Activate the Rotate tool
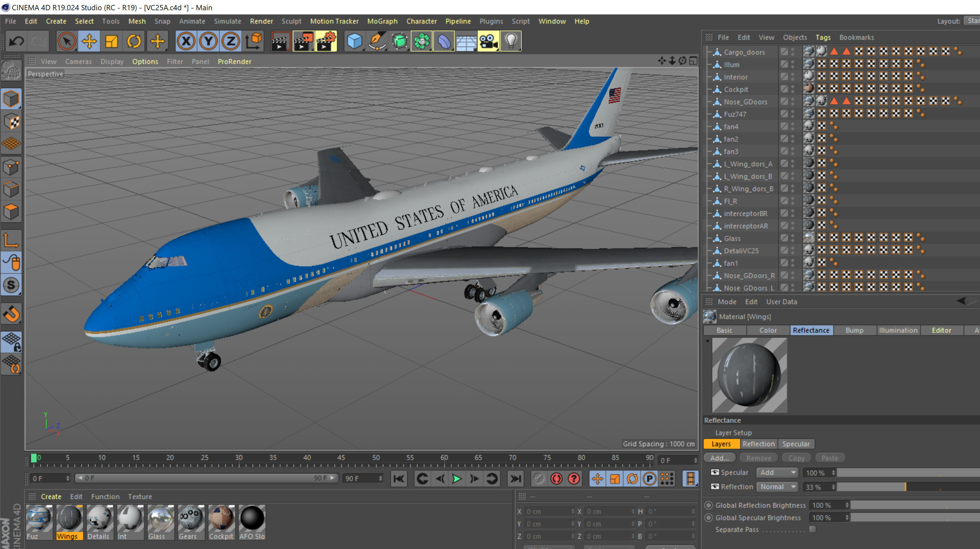Screen dimensions: 980x549 pos(134,41)
